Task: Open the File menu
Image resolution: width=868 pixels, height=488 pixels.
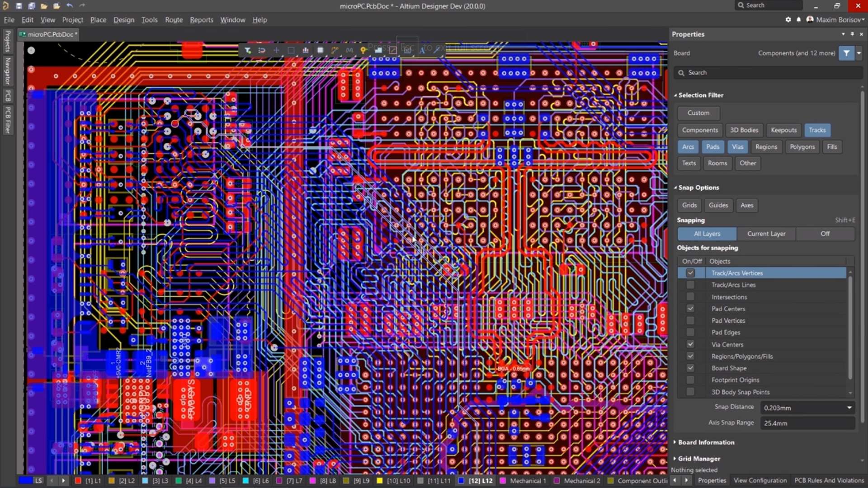Action: 9,20
